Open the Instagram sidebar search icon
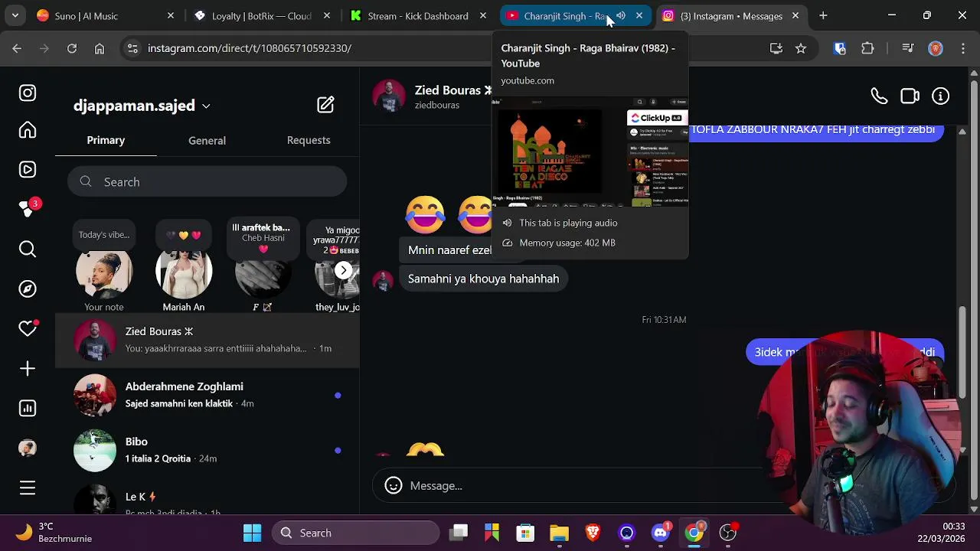Viewport: 980px width, 551px height. [x=28, y=249]
